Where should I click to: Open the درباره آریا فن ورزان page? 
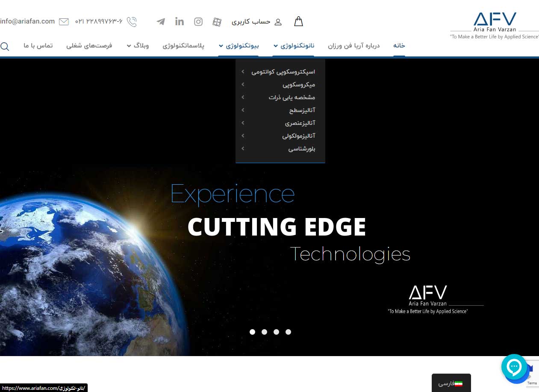[x=353, y=46]
